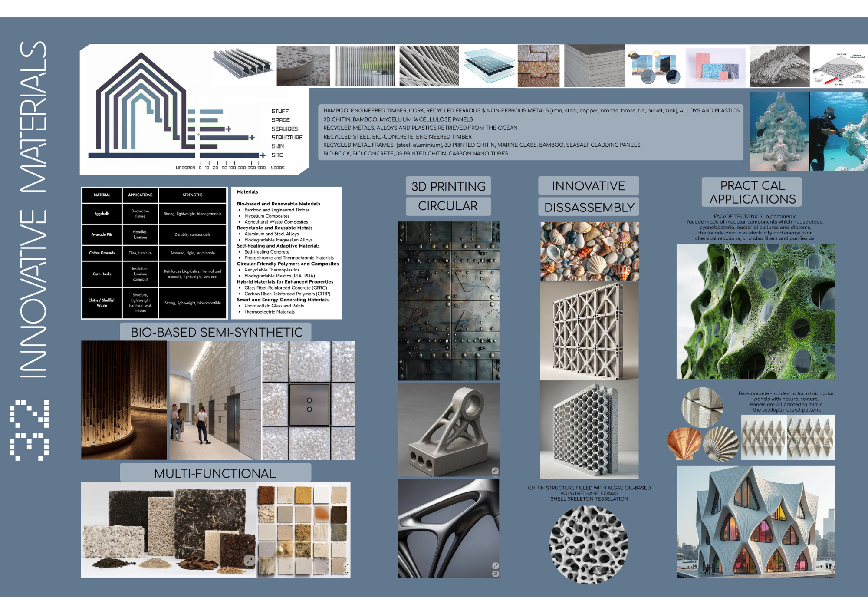Image resolution: width=868 pixels, height=614 pixels.
Task: Expand the Self-healing and Adaptive Materials section
Action: (278, 246)
